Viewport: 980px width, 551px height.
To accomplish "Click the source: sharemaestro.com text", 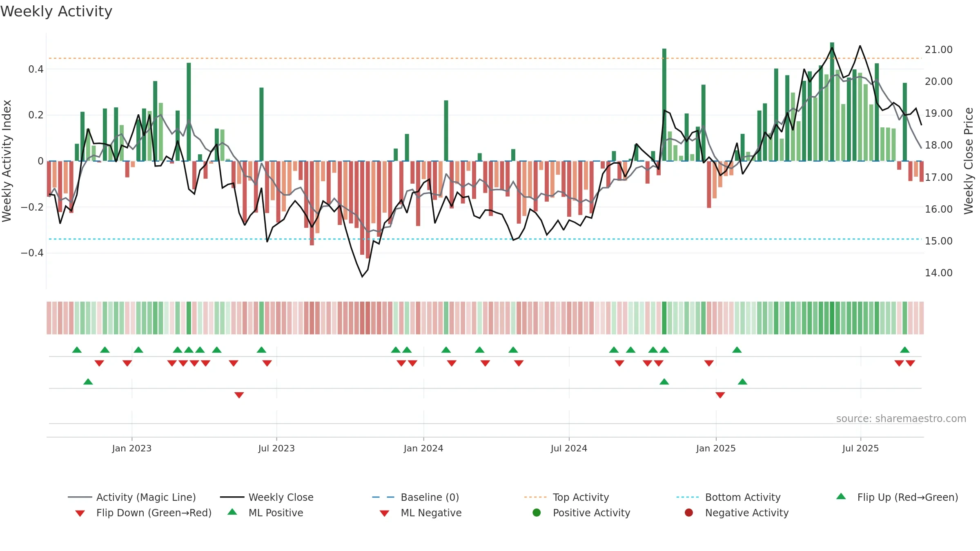I will pos(901,418).
